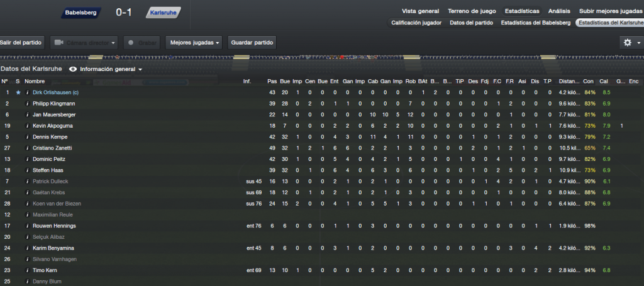This screenshot has height=286, width=644.
Task: Click the eye icon beside Información general
Action: 73,69
